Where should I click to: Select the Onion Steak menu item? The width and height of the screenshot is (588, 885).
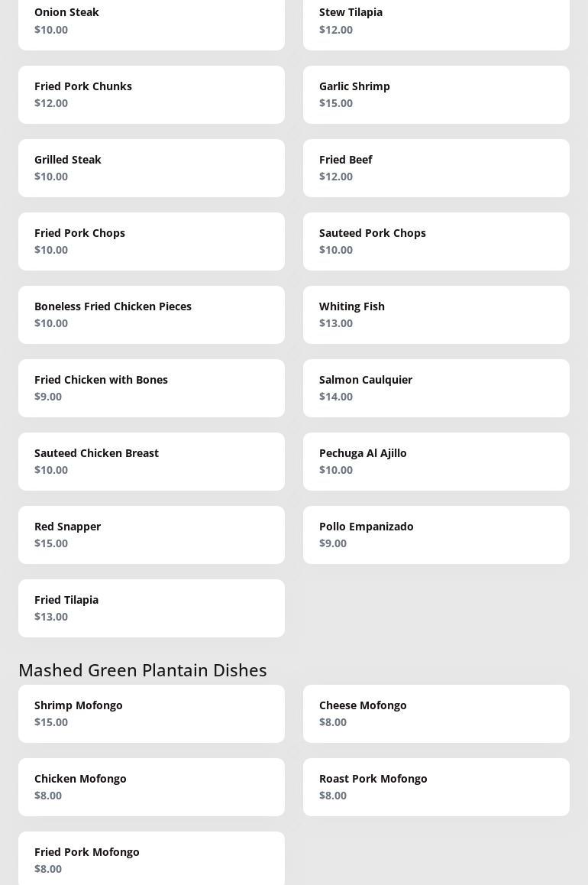[x=151, y=21]
